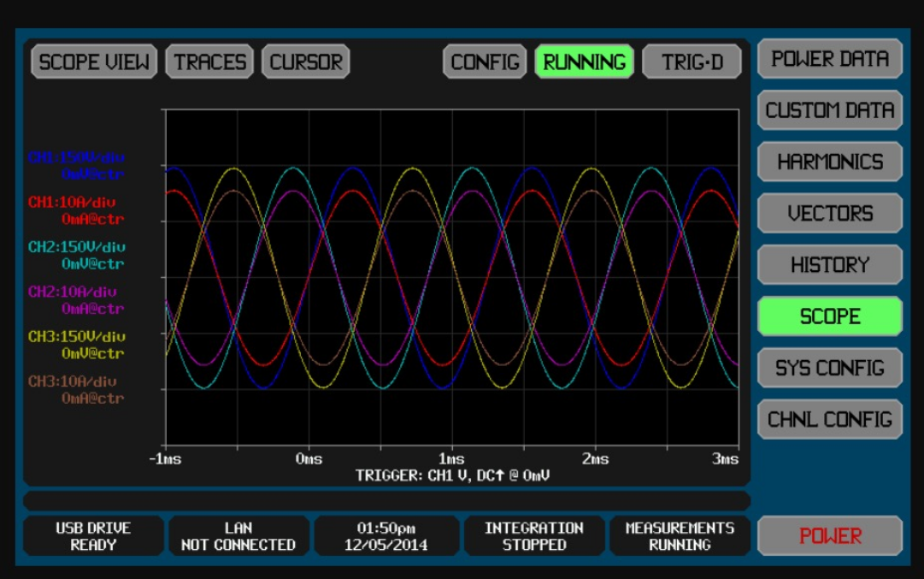The width and height of the screenshot is (924, 579).
Task: Switch to POWER DATA screen
Action: pyautogui.click(x=830, y=58)
